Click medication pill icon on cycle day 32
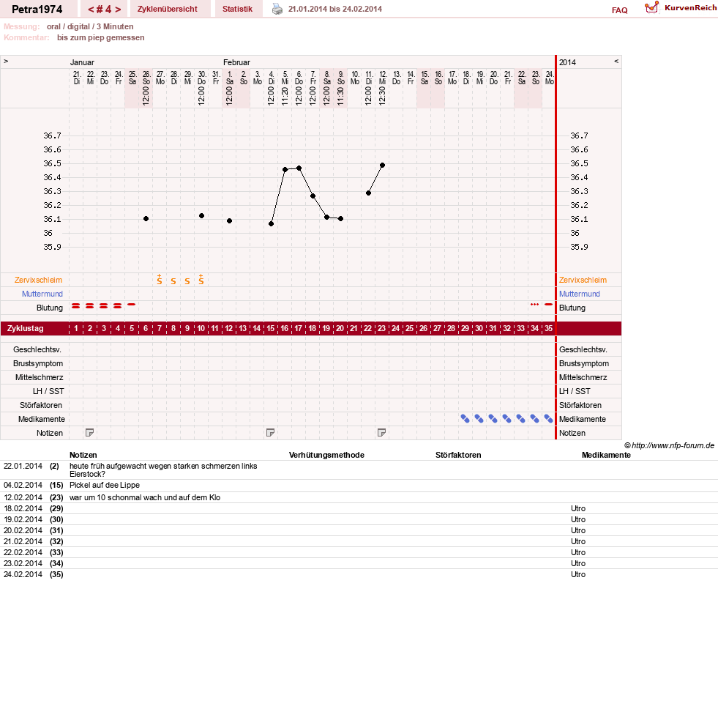The image size is (718, 728). 506,419
